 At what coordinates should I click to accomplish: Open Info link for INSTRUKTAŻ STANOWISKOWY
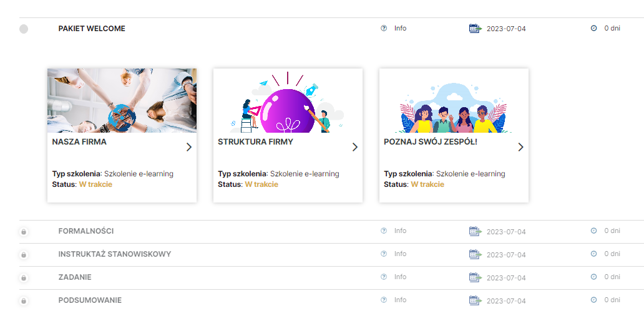(401, 254)
